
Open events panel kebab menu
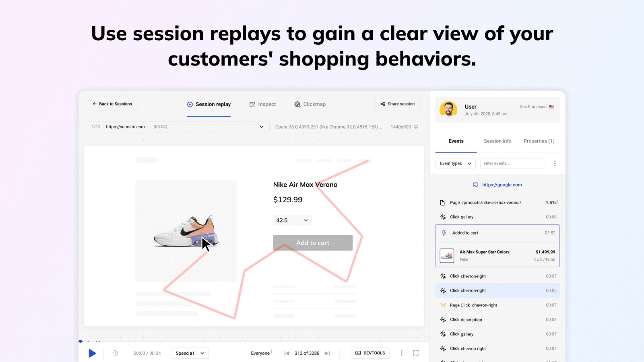click(x=555, y=163)
